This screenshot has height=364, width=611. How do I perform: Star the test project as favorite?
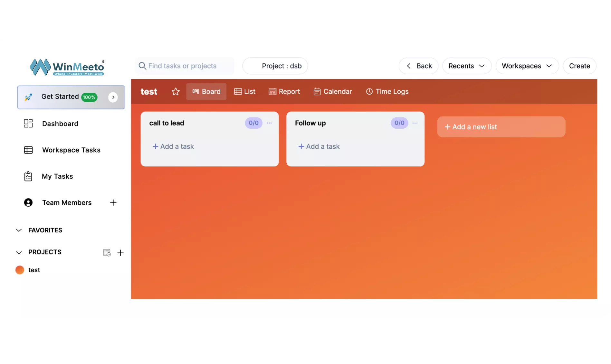[176, 92]
